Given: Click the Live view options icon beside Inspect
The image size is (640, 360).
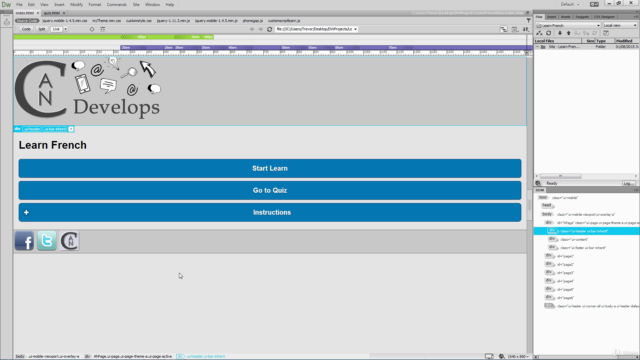Looking at the screenshot, I should [102, 29].
